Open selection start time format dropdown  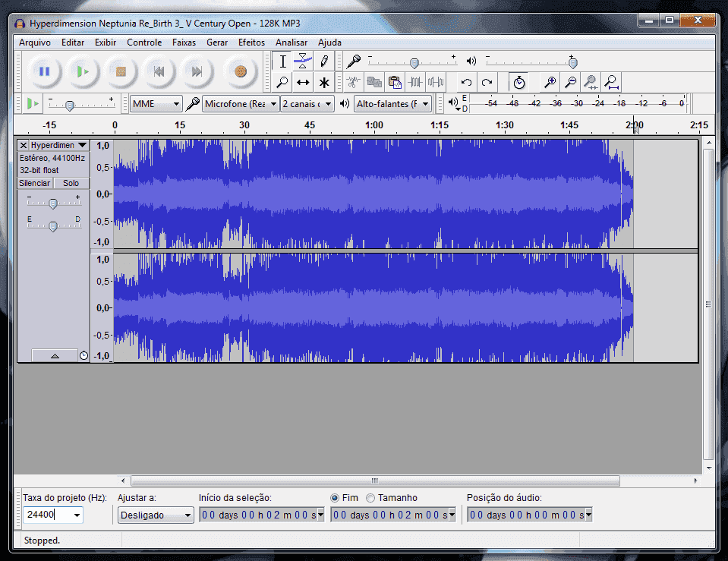pos(320,515)
